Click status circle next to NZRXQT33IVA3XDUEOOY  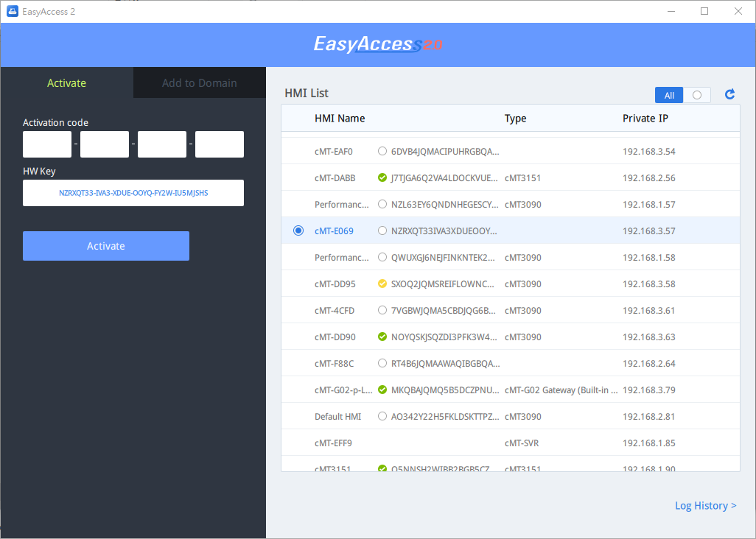coord(382,230)
